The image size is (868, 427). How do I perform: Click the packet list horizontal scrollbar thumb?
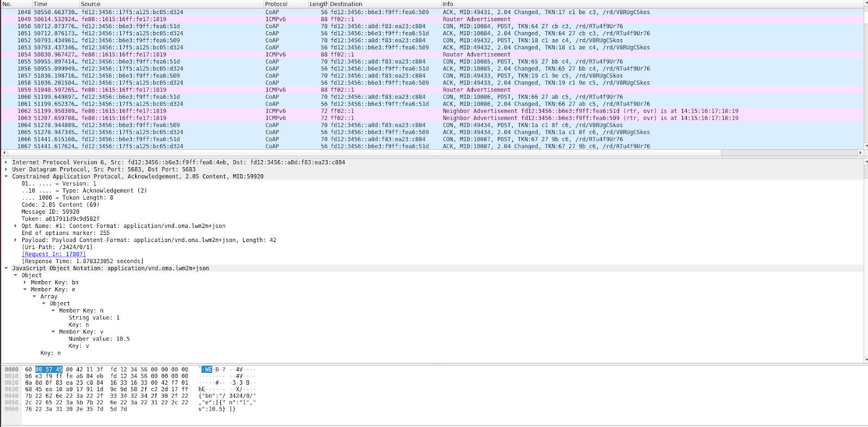[x=364, y=153]
